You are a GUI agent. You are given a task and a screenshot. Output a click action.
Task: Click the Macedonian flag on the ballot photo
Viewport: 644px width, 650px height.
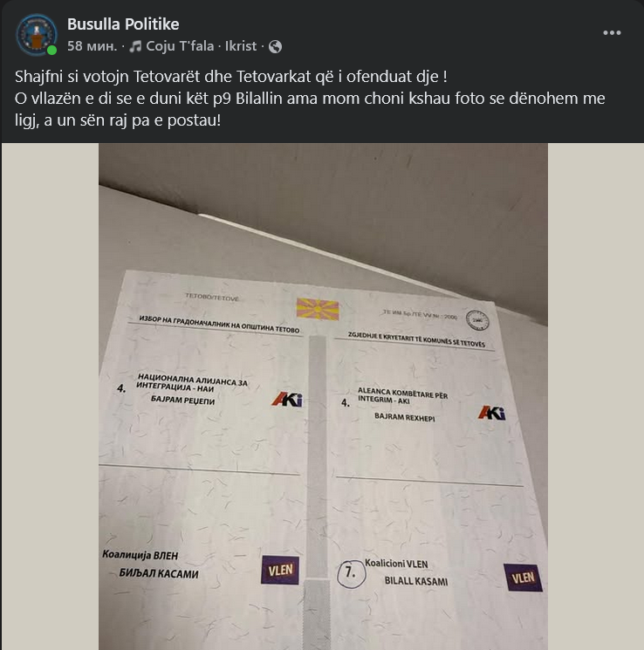coord(318,309)
